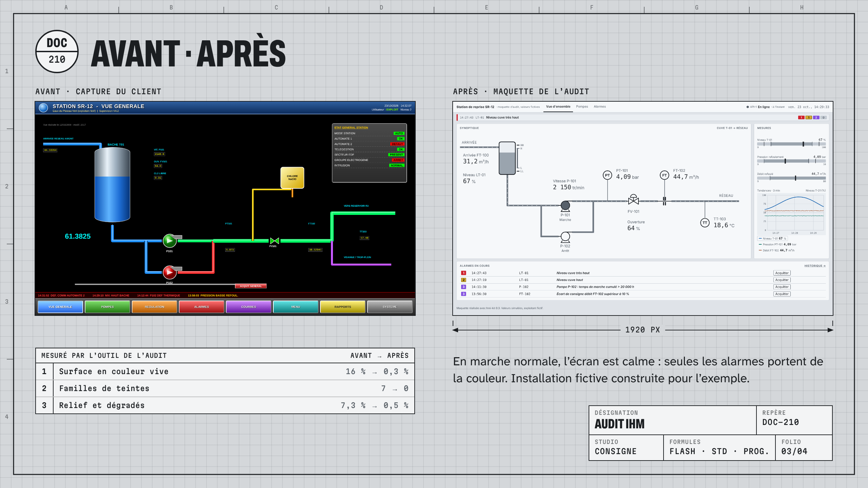This screenshot has height=488, width=868.
Task: Open the purple COURBES navigation button
Action: 249,307
